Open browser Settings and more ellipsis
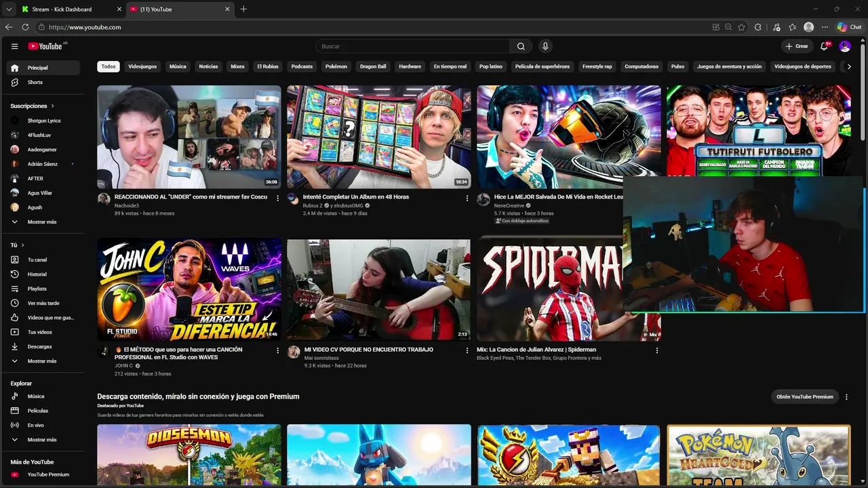This screenshot has height=488, width=868. pyautogui.click(x=825, y=27)
